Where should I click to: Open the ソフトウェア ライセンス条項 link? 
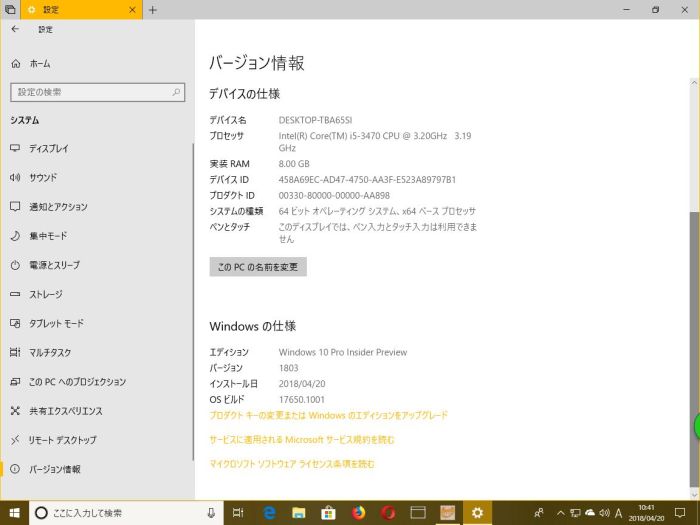(291, 464)
